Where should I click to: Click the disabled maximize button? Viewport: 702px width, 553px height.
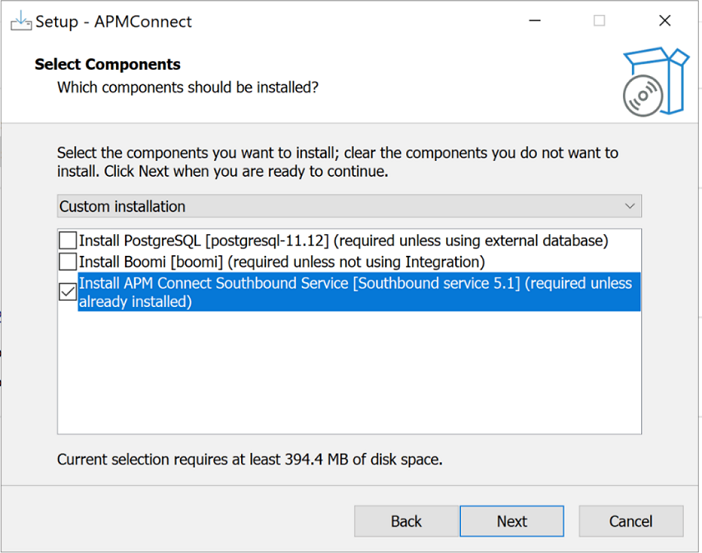pos(599,21)
